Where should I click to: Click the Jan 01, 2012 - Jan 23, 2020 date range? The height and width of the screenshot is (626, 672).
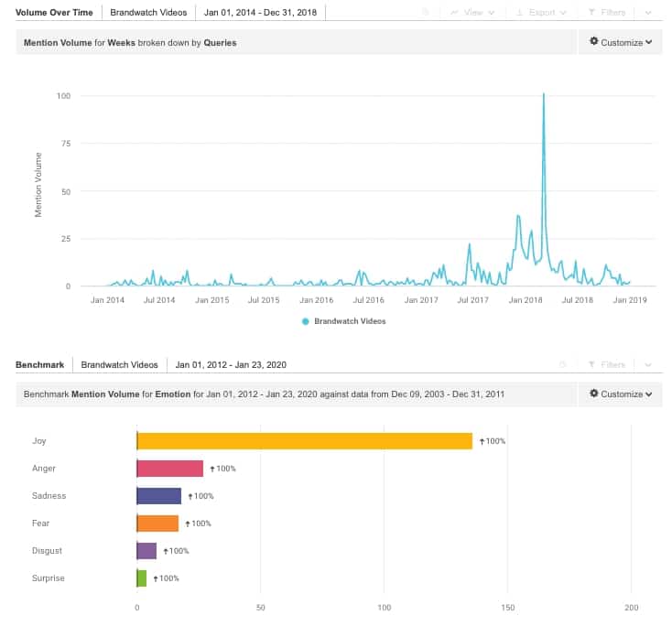click(231, 365)
